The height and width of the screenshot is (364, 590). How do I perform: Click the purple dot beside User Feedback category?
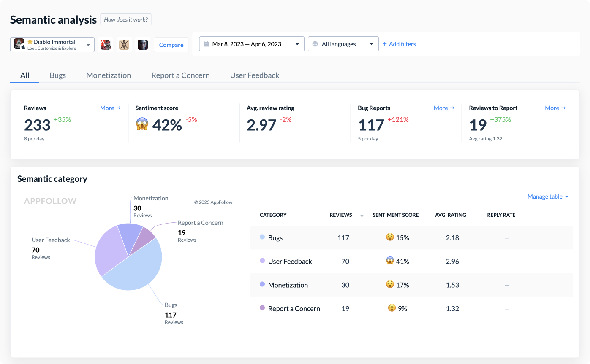coord(262,261)
